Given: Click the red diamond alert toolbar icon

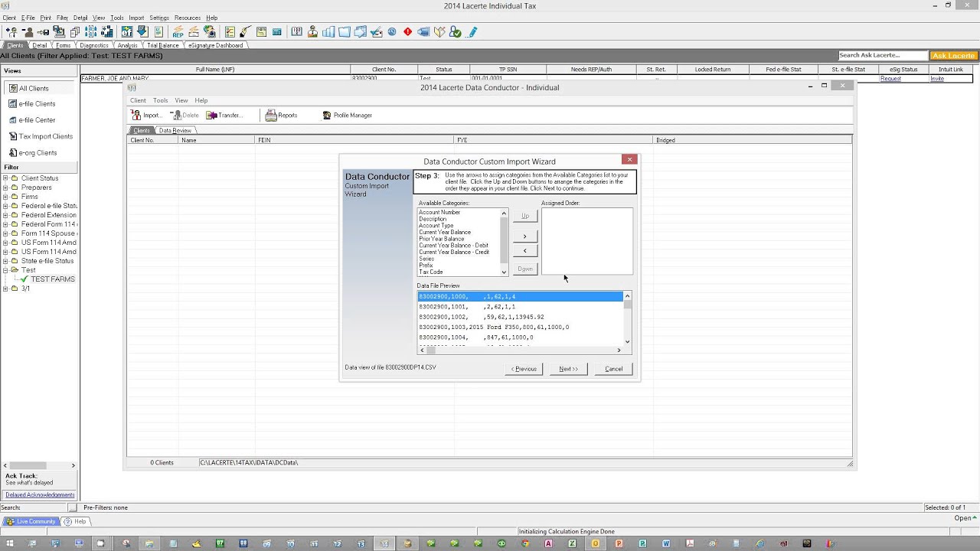Looking at the screenshot, I should click(x=407, y=32).
